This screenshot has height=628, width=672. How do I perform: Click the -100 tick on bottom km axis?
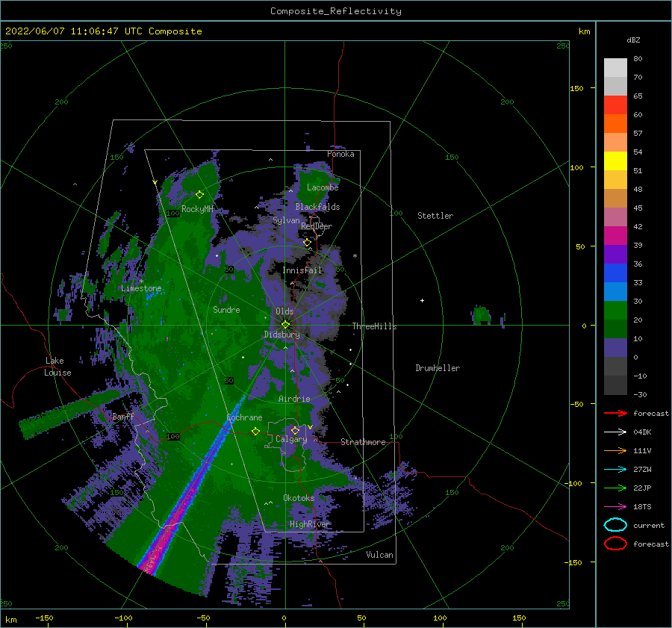click(x=123, y=618)
